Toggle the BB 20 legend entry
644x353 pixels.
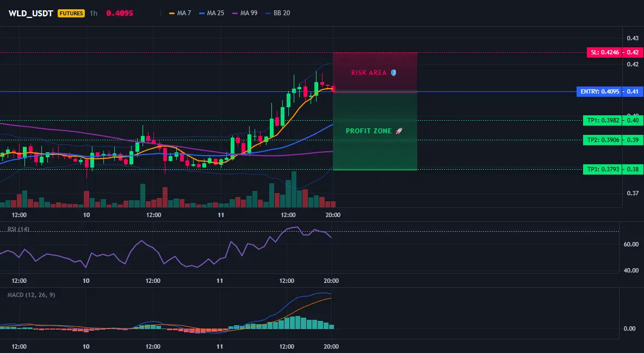277,13
